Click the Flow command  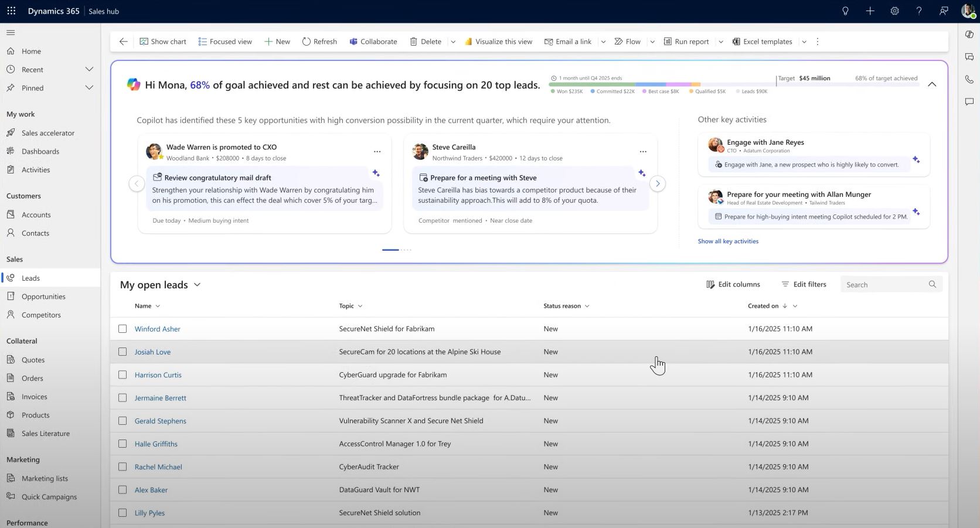pyautogui.click(x=627, y=42)
